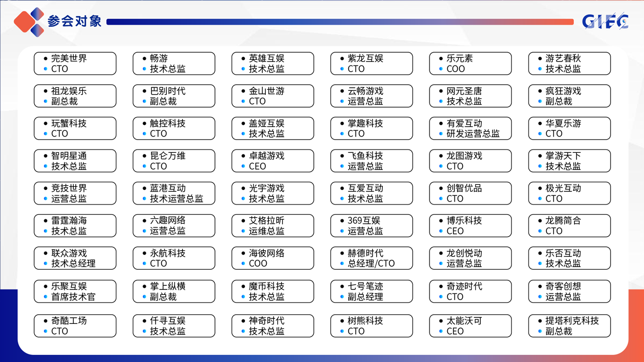Select the 博乐科技 company name
The height and width of the screenshot is (362, 644).
pyautogui.click(x=465, y=221)
